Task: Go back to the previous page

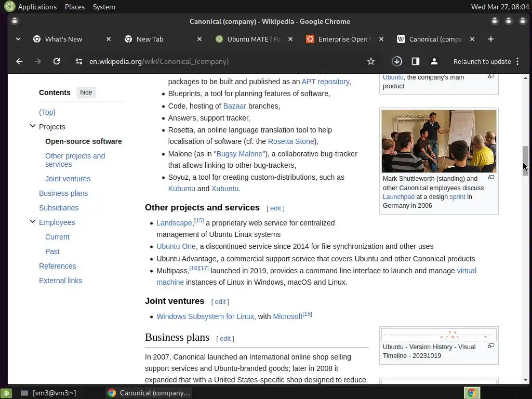Action: click(19, 61)
